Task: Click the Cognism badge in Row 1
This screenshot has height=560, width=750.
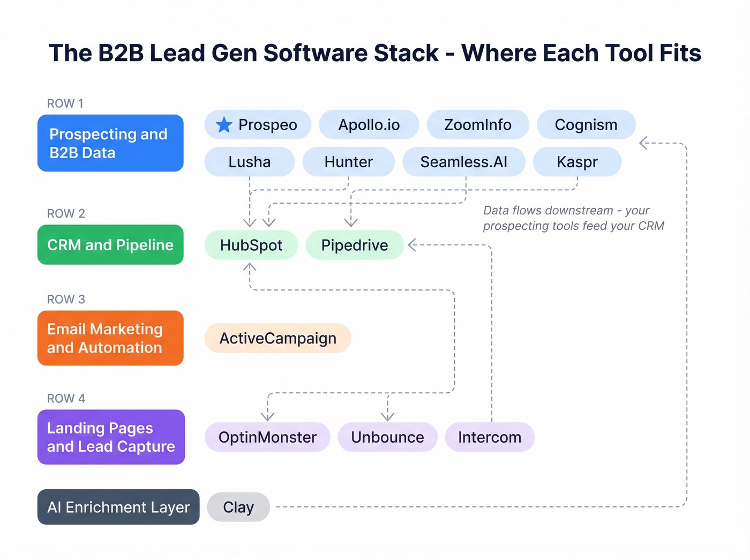Action: coord(586,124)
